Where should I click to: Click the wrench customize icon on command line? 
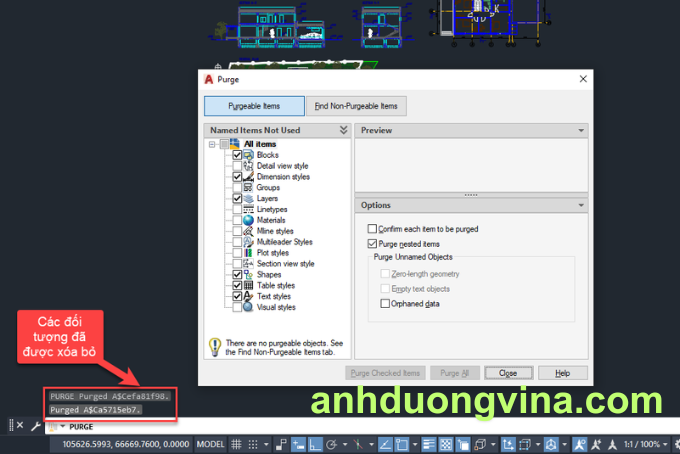click(36, 426)
